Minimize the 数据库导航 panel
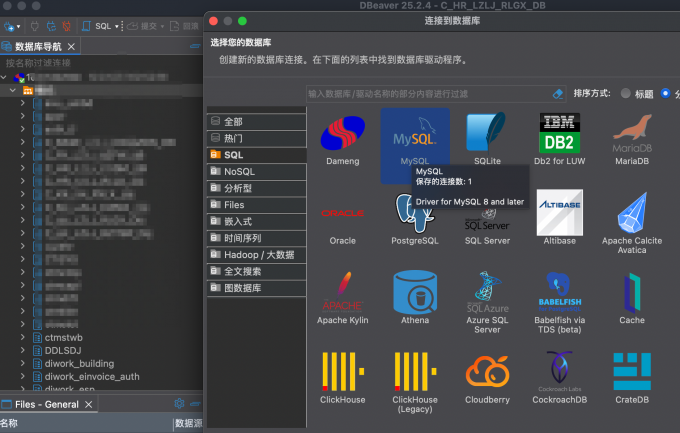This screenshot has height=433, width=680. pyautogui.click(x=195, y=46)
